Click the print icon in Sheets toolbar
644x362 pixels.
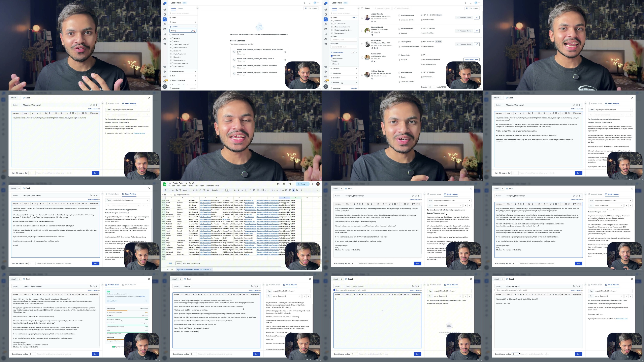[x=177, y=190]
